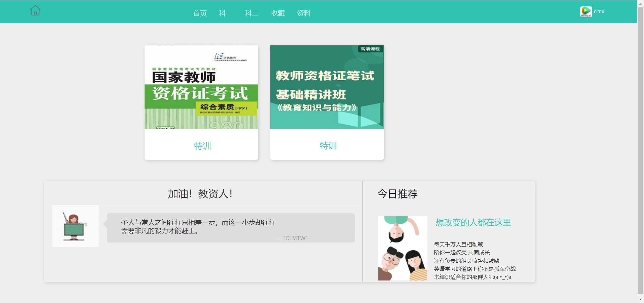Go to the 科二 section
This screenshot has height=303, width=644.
click(x=252, y=13)
